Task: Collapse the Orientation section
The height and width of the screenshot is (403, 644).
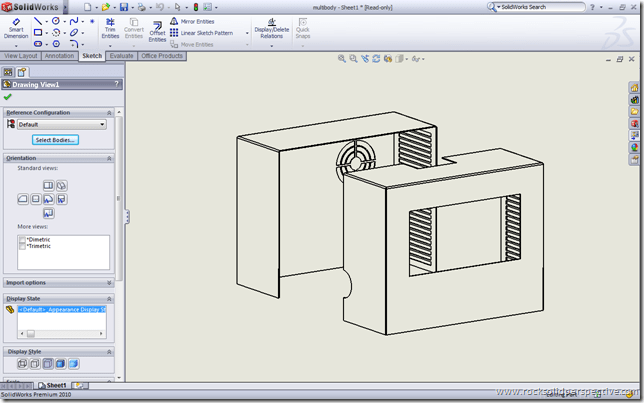Action: click(109, 158)
